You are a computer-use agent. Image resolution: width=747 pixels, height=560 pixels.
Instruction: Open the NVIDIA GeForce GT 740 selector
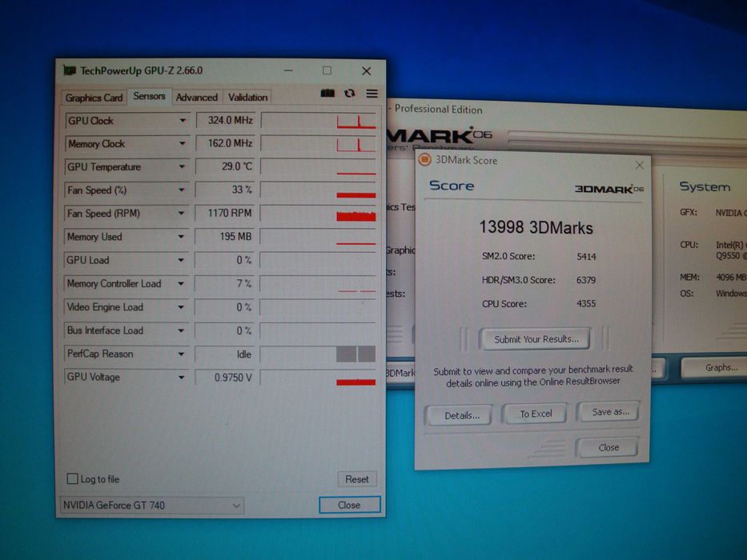(x=151, y=506)
